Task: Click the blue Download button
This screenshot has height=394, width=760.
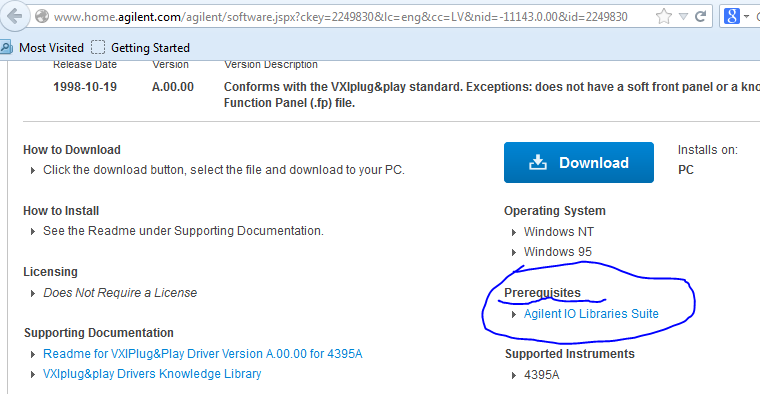Action: [x=579, y=162]
